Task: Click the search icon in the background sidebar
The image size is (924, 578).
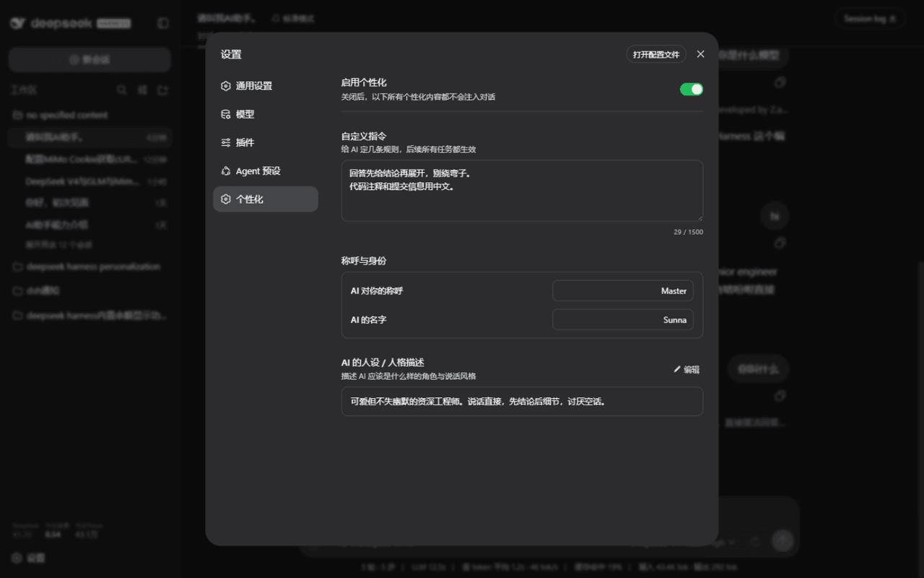Action: [122, 90]
